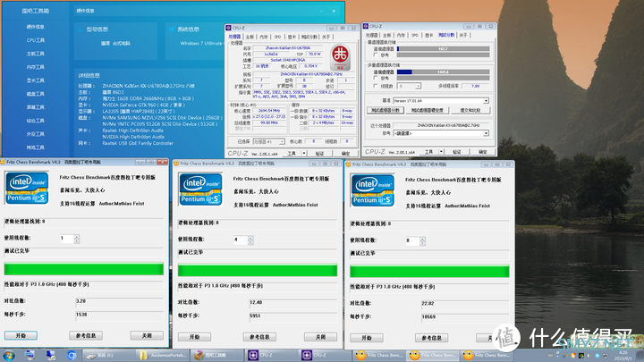Tick the 参考 checkbox under single-thread benchmark
This screenshot has height=362, width=644.
point(375,55)
